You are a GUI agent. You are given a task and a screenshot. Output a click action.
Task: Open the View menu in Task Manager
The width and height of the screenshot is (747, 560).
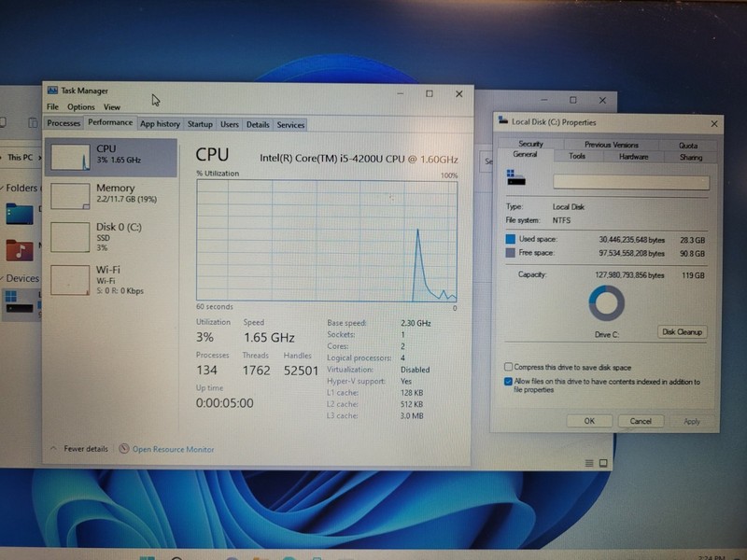pos(112,107)
